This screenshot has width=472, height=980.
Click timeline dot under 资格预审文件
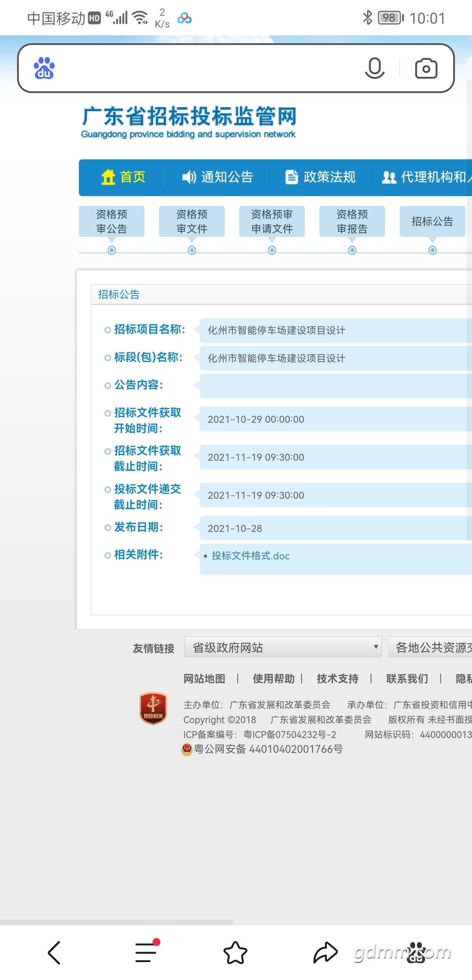pos(192,250)
